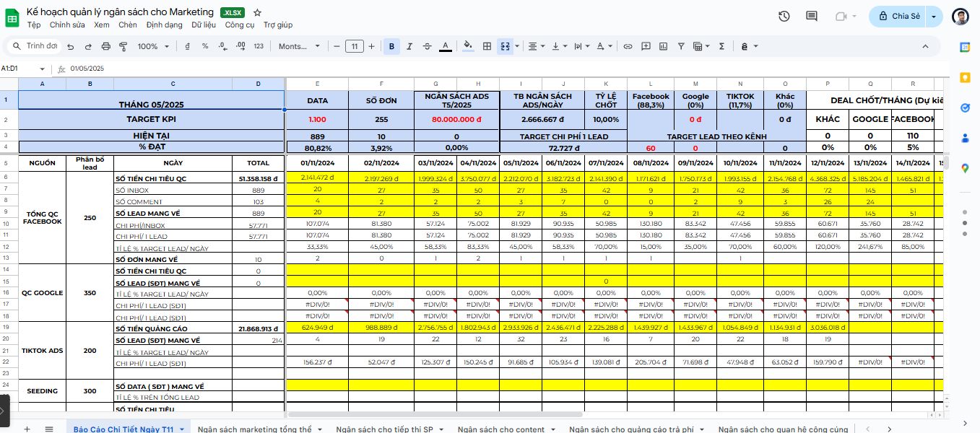Open merge cells options arrow
This screenshot has width=980, height=433.
(x=517, y=46)
